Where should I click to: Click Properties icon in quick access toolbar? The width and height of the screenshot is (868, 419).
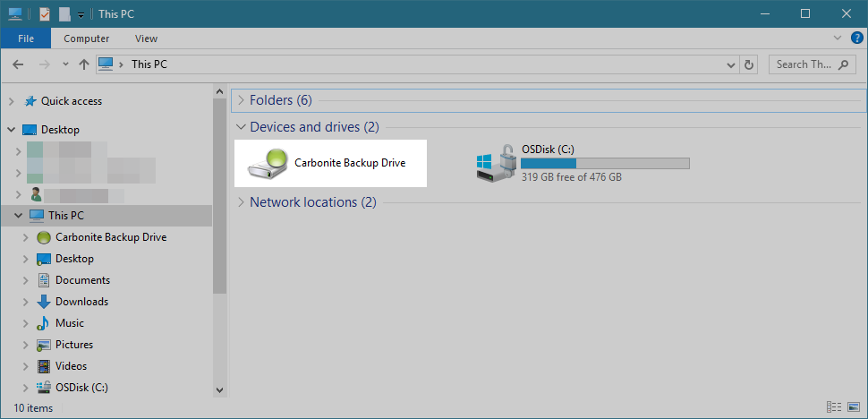(45, 13)
